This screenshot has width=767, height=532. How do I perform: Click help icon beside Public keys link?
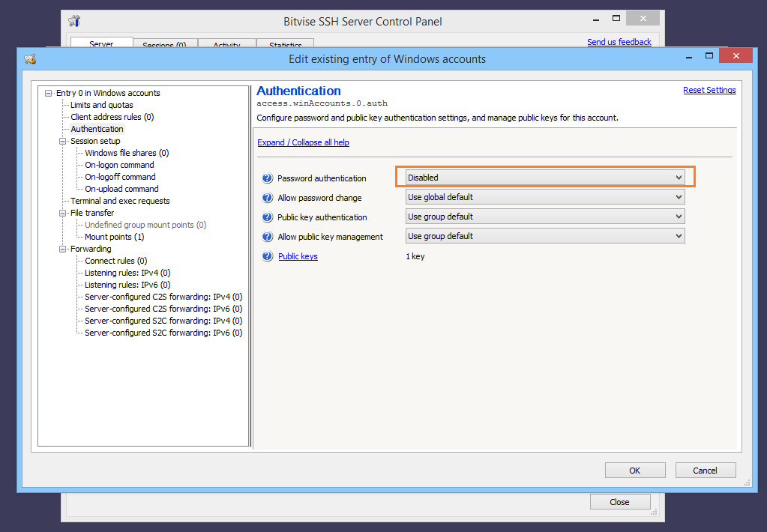pyautogui.click(x=267, y=256)
